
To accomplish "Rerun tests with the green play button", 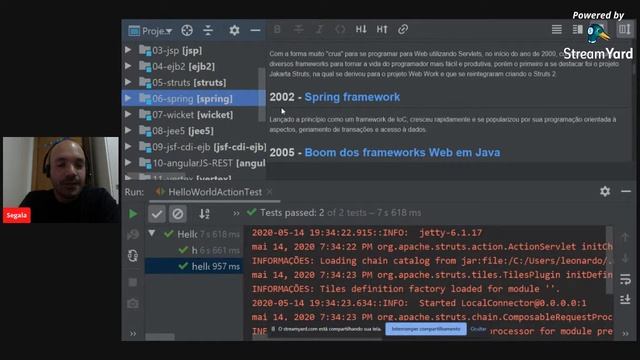I will [133, 213].
